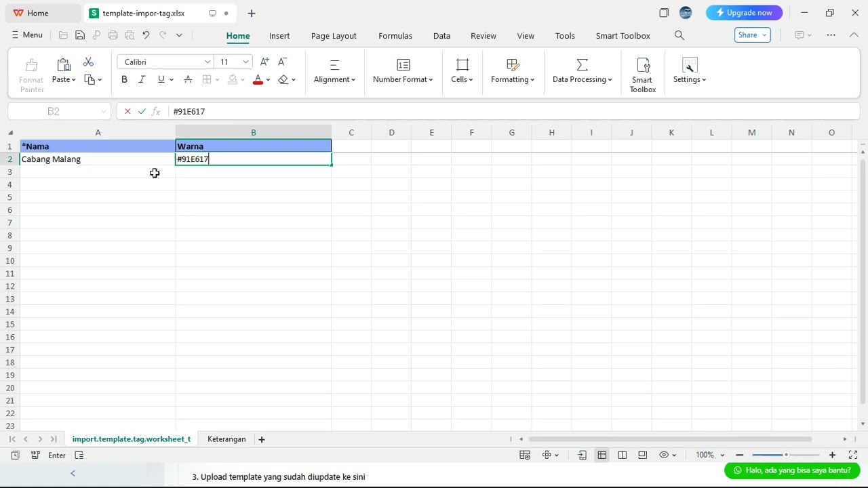This screenshot has height=488, width=868.
Task: Open Insert Function fx icon
Action: [156, 111]
